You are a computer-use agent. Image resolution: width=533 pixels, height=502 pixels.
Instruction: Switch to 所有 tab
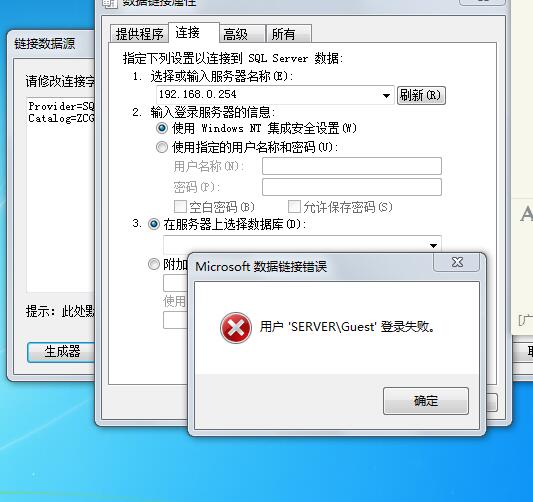pyautogui.click(x=289, y=34)
